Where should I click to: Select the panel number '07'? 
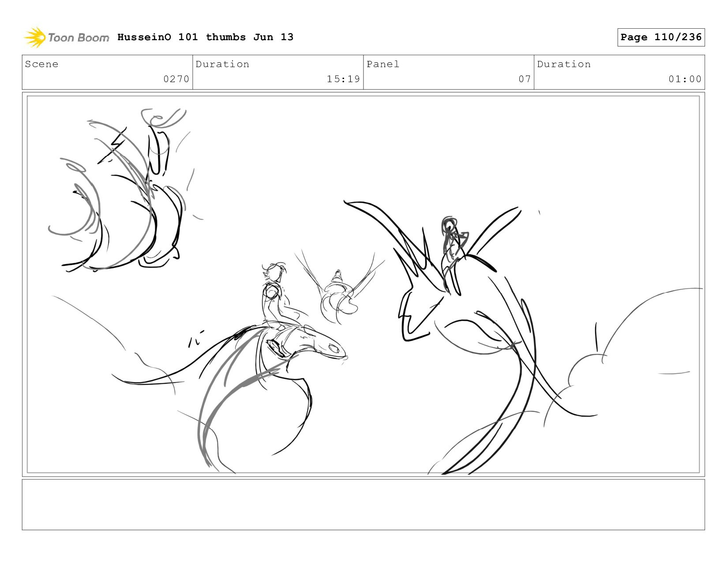click(x=525, y=79)
